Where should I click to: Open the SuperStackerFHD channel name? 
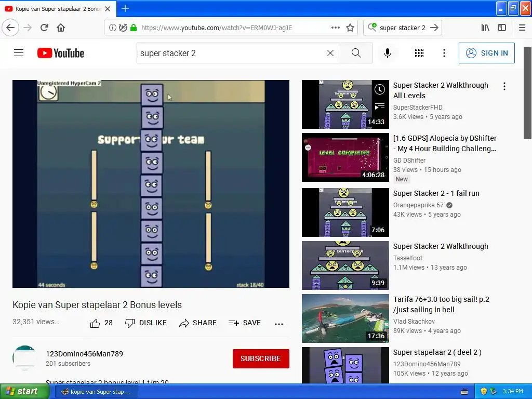coord(418,107)
